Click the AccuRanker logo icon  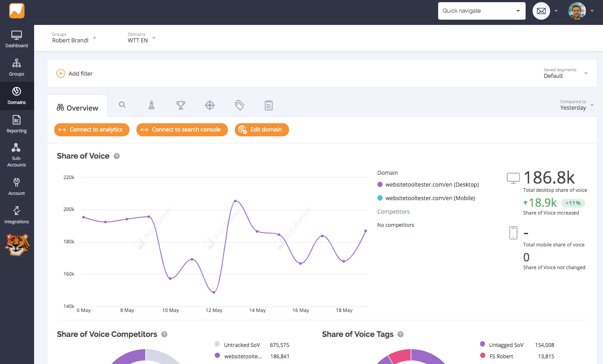coord(17,11)
